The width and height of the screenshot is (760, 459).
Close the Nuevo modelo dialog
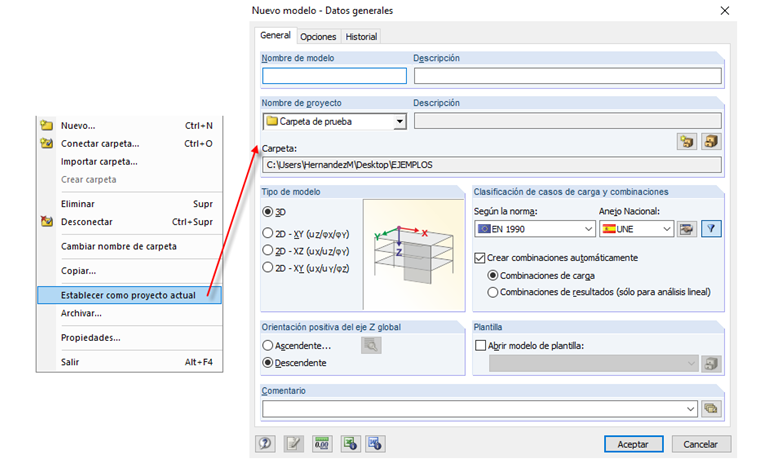725,11
